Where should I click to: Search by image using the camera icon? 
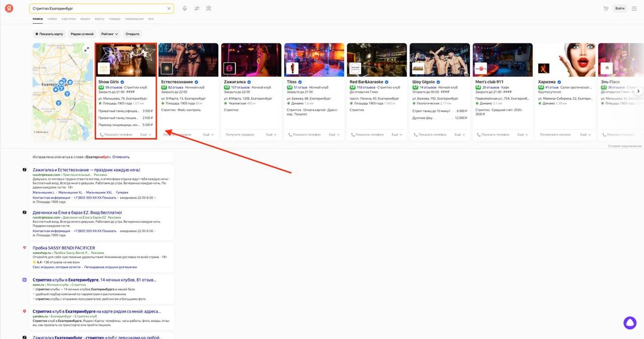[209, 9]
